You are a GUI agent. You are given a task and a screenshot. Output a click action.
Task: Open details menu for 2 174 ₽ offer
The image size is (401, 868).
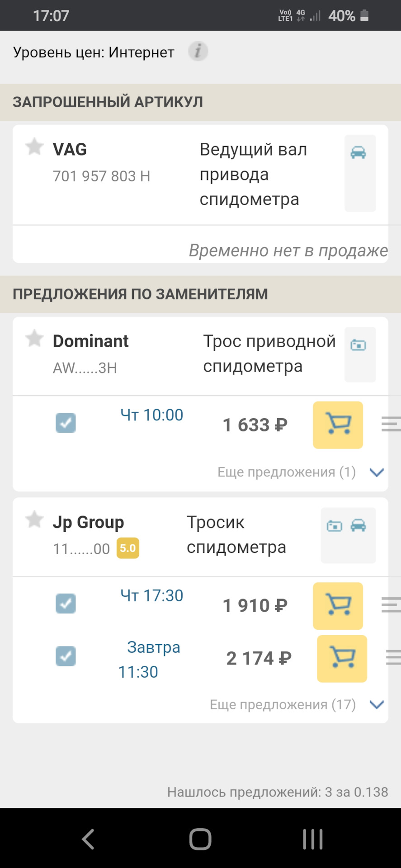point(393,657)
